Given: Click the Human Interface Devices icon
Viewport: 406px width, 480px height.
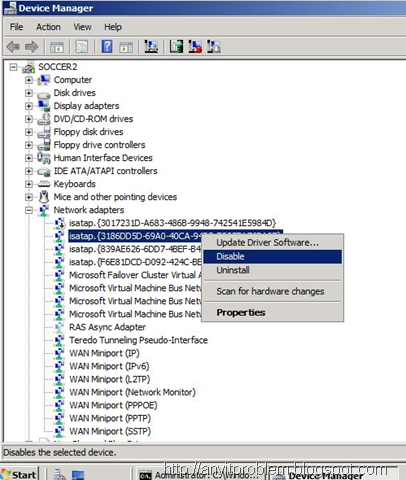Looking at the screenshot, I should click(x=44, y=158).
